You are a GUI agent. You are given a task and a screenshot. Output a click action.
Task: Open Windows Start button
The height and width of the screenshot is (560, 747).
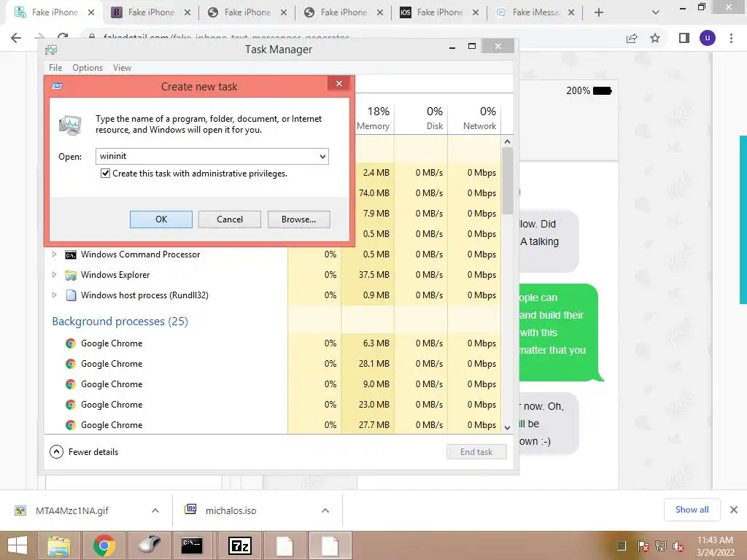pyautogui.click(x=18, y=545)
